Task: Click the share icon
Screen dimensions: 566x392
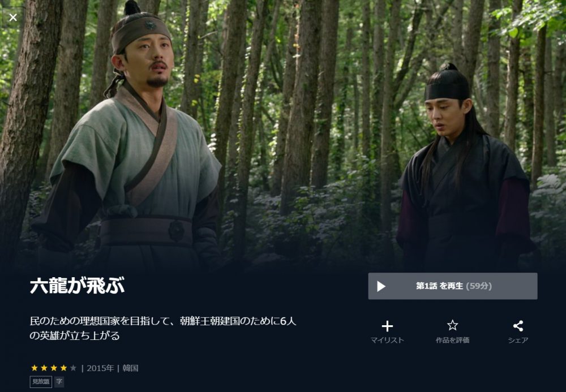Action: pos(518,326)
